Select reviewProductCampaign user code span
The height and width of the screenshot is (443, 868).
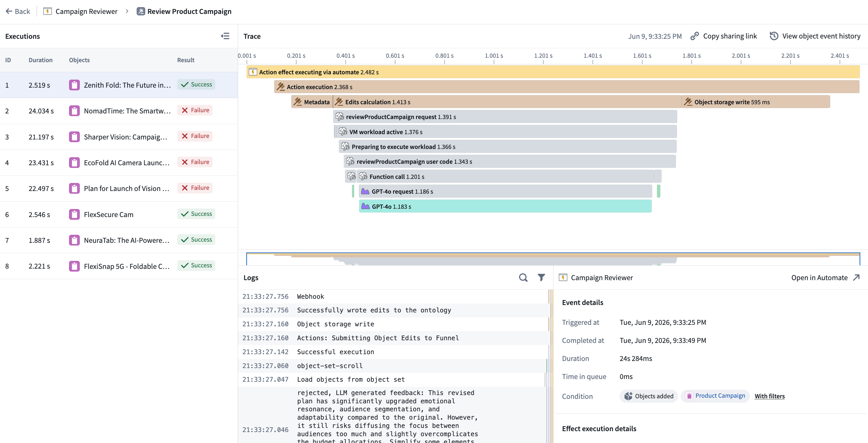(510, 162)
